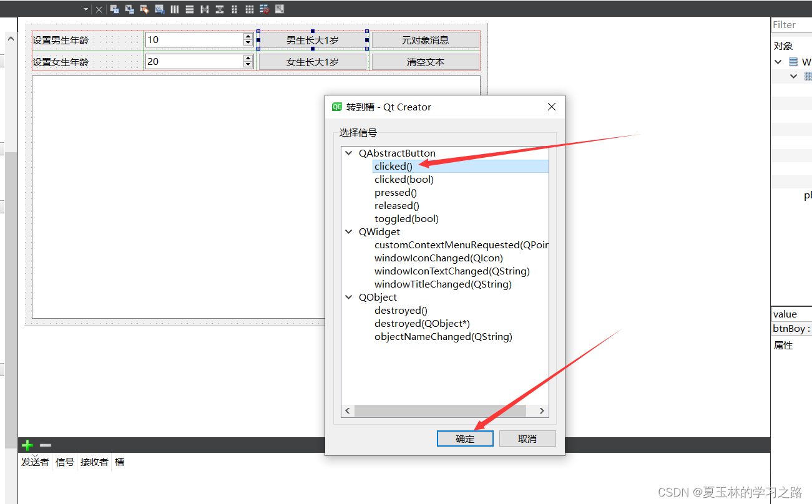The image size is (812, 504).
Task: Click the QAbstractButton class heading
Action: tap(397, 153)
